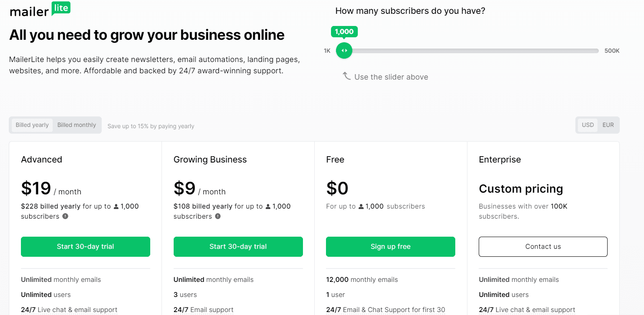The width and height of the screenshot is (644, 315).
Task: Select the Billed yearly option
Action: pos(32,125)
